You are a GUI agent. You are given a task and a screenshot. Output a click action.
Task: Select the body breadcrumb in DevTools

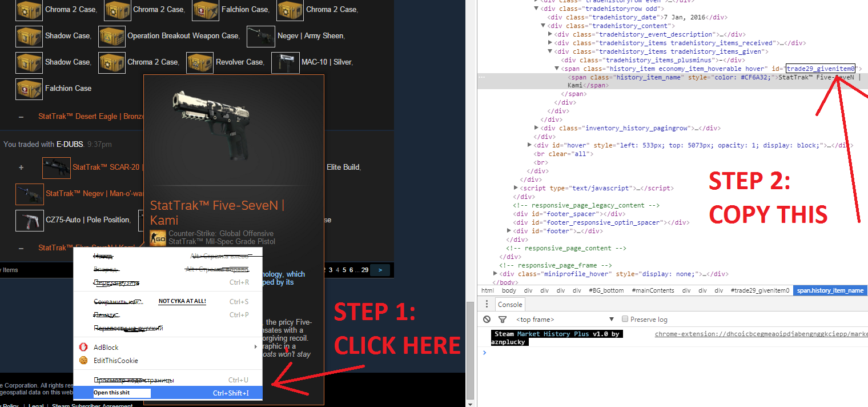[509, 290]
